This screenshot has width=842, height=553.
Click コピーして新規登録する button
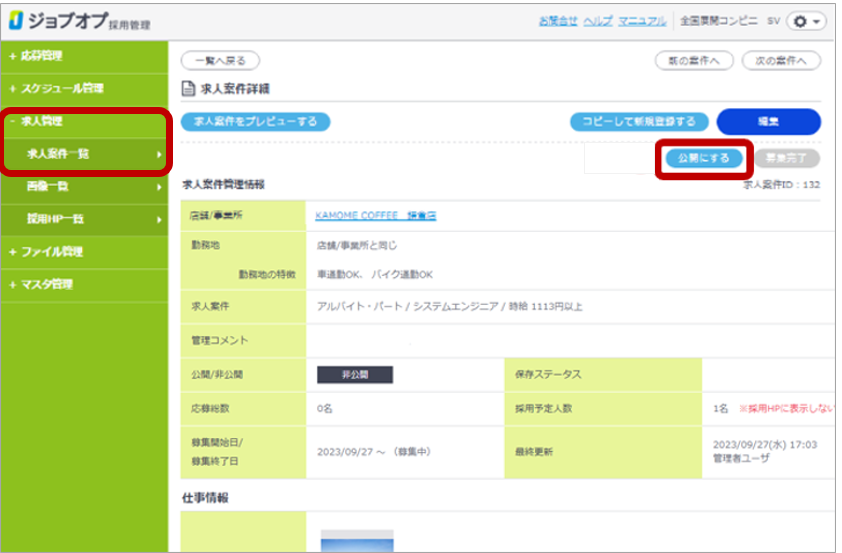(639, 122)
